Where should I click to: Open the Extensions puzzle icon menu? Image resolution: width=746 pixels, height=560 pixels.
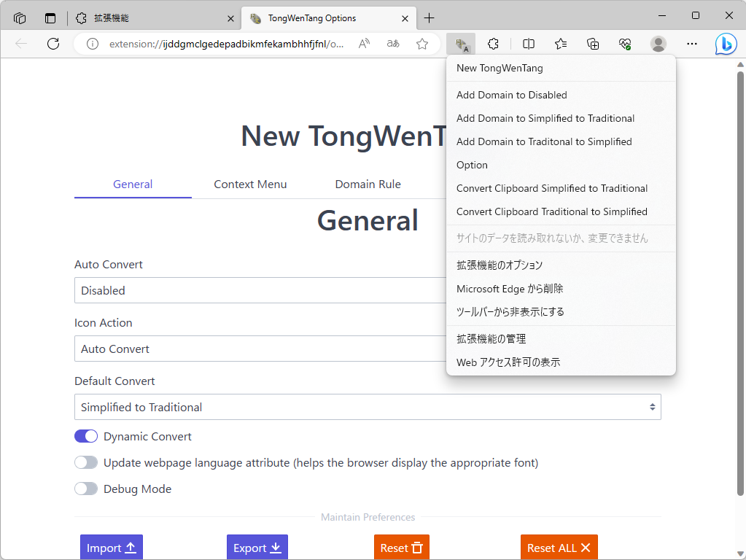pyautogui.click(x=494, y=44)
